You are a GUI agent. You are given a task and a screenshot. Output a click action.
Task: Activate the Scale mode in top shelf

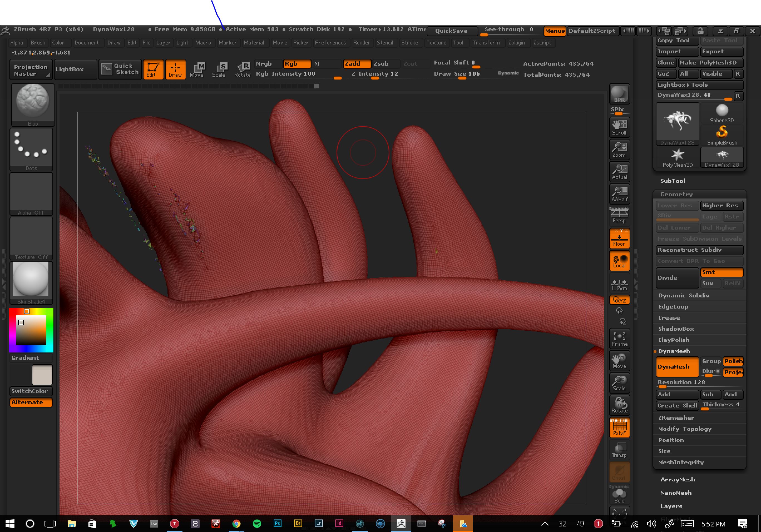pyautogui.click(x=219, y=69)
